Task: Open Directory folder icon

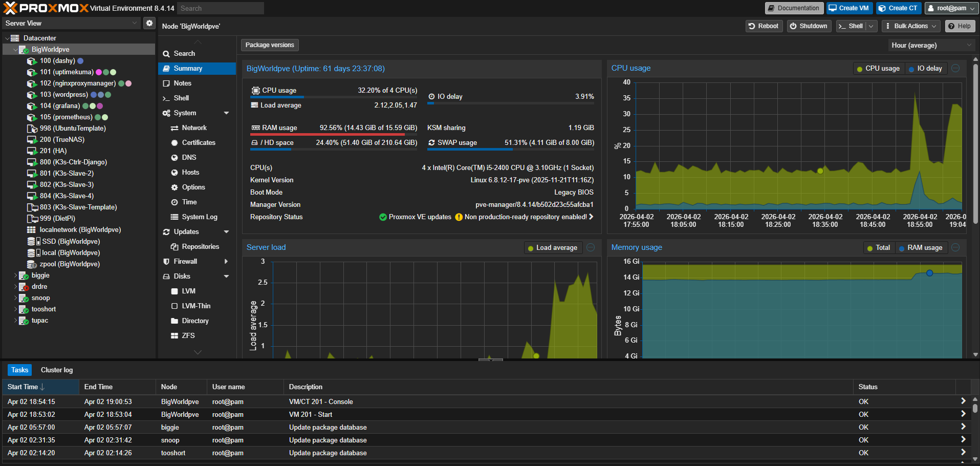Action: (x=175, y=321)
